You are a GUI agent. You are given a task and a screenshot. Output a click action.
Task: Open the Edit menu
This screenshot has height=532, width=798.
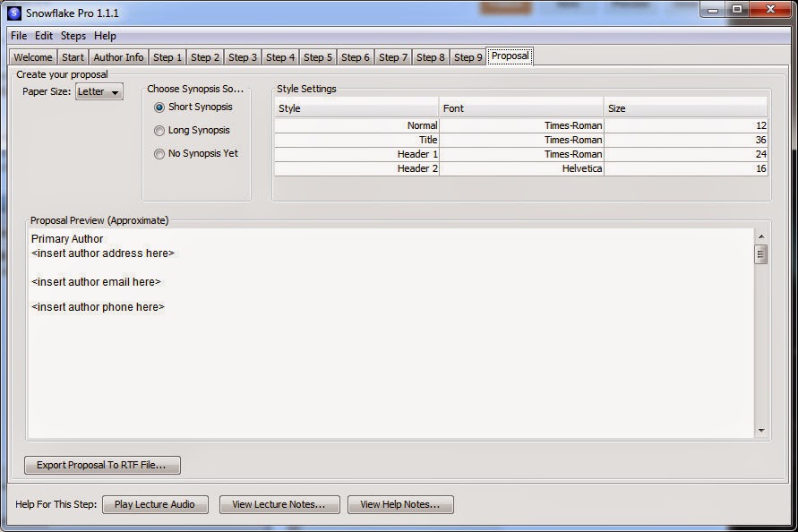[44, 36]
